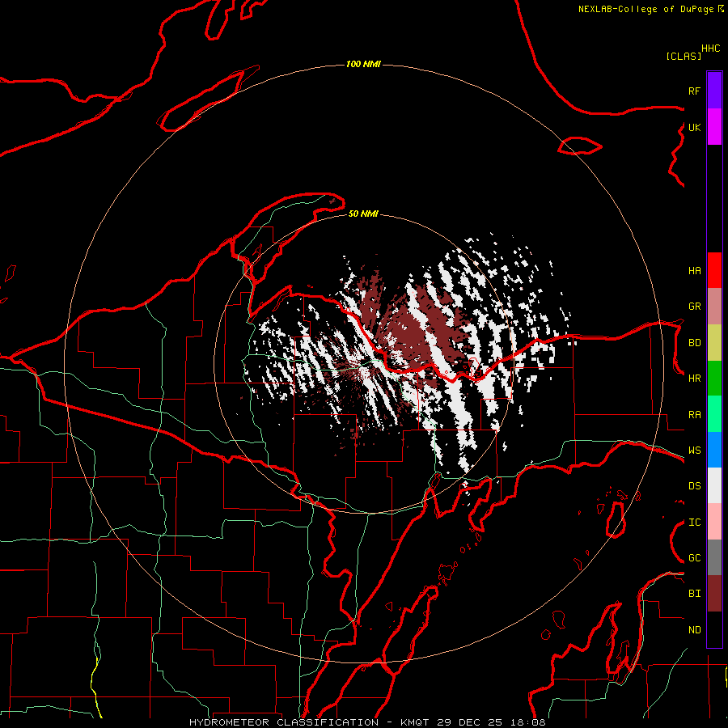Image resolution: width=728 pixels, height=728 pixels.
Task: Click the GC gray legend color swatch
Action: (x=714, y=557)
